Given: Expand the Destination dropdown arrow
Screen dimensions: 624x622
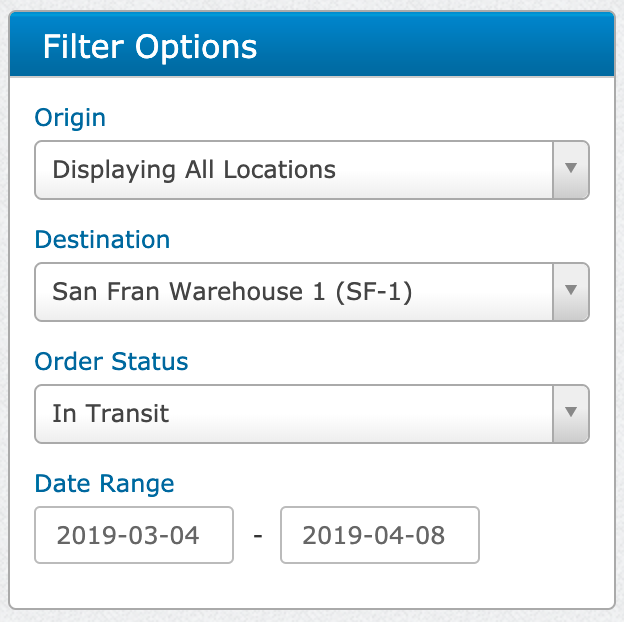Looking at the screenshot, I should point(570,291).
